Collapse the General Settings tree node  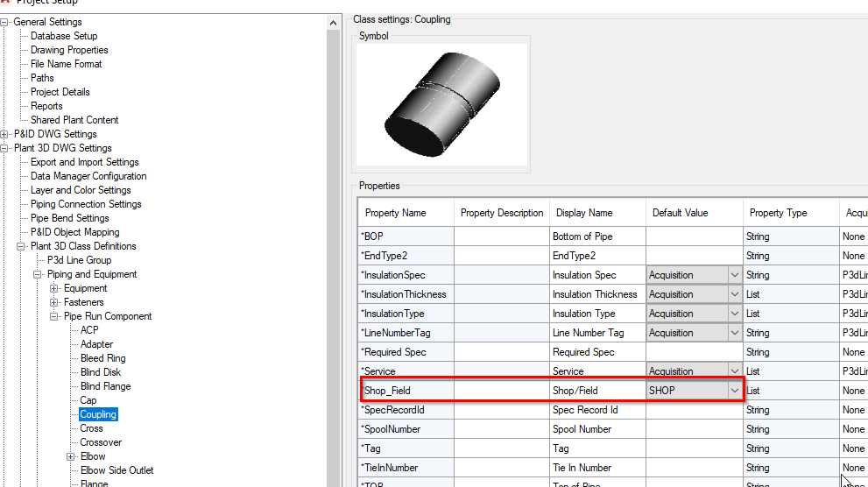coord(4,22)
